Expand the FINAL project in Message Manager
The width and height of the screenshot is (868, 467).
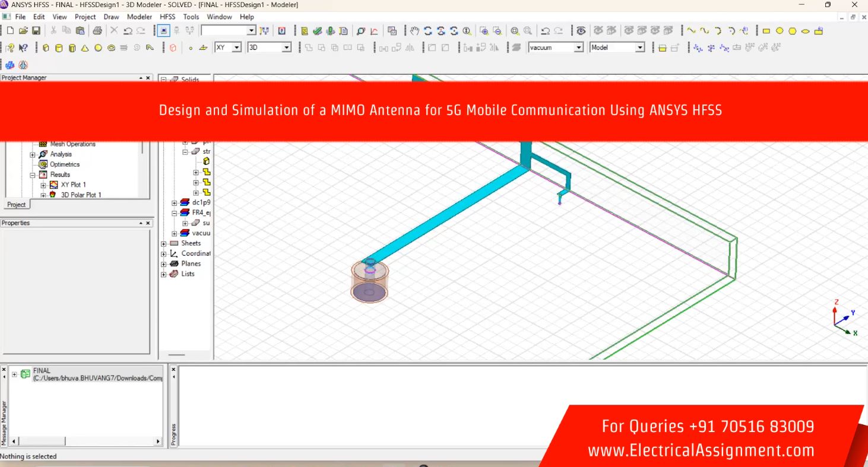[15, 374]
